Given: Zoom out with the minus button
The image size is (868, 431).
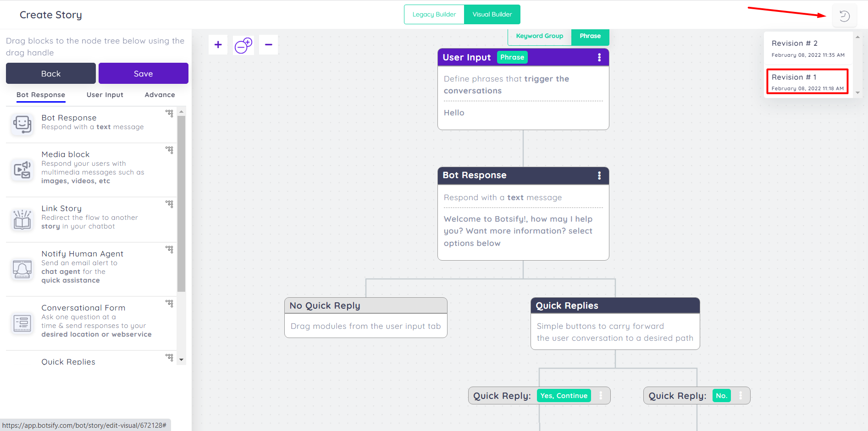Looking at the screenshot, I should (268, 44).
